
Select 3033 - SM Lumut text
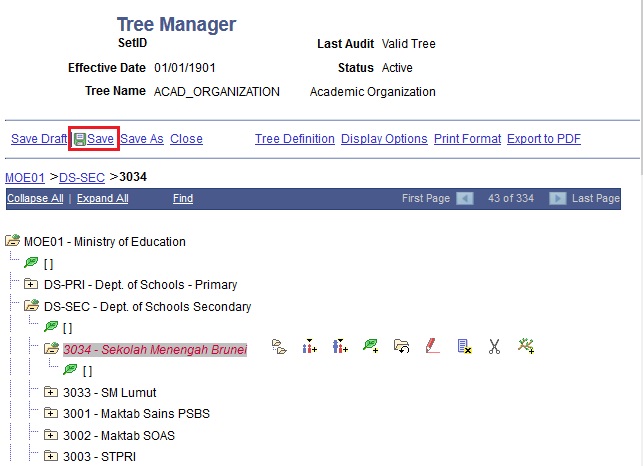[x=110, y=393]
